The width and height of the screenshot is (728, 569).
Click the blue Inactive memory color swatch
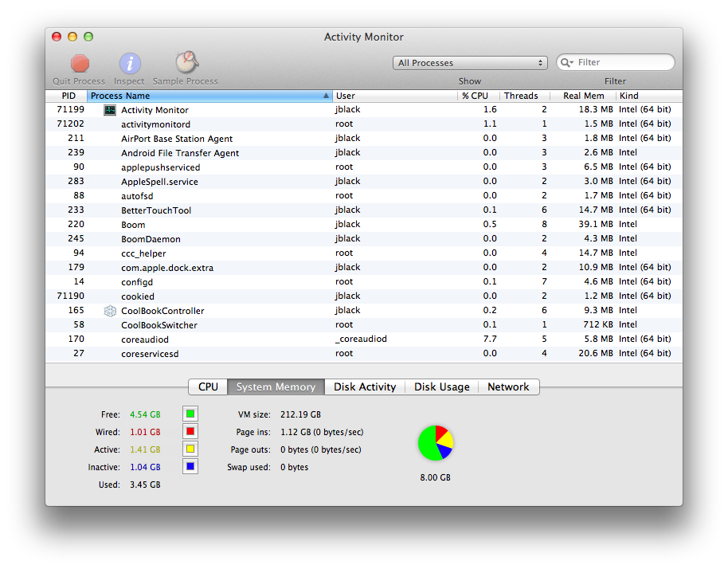[190, 466]
